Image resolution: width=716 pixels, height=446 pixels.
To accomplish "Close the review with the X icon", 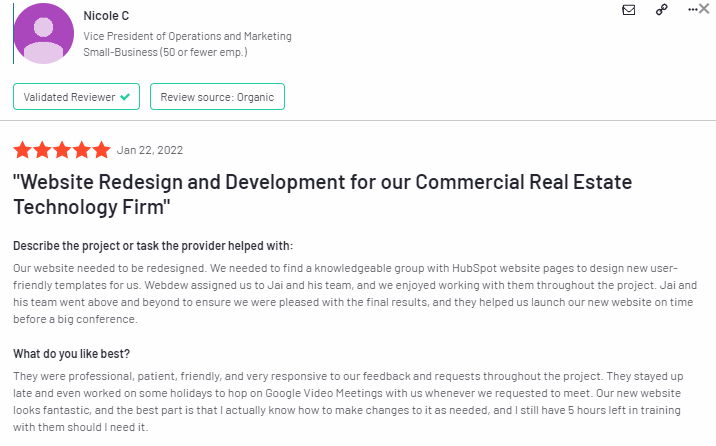I will click(x=704, y=9).
